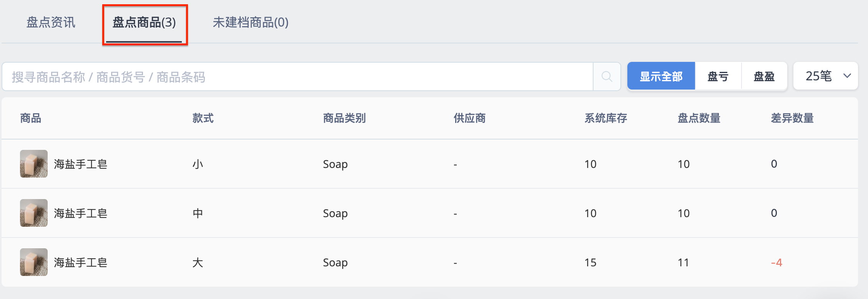
Task: Click the 差异数量 column header
Action: (x=792, y=118)
